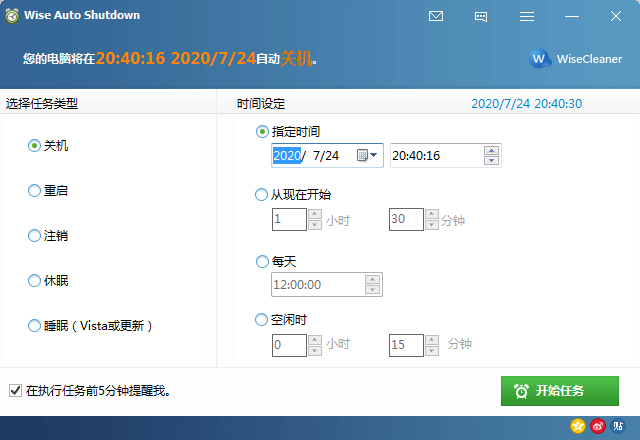This screenshot has width=640, height=440.
Task: Click the orange shutdown time 20:40:16 2020/7/24
Action: pyautogui.click(x=176, y=59)
